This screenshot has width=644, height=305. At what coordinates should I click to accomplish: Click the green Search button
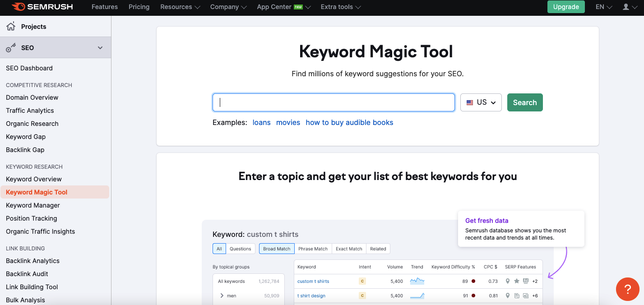coord(524,102)
